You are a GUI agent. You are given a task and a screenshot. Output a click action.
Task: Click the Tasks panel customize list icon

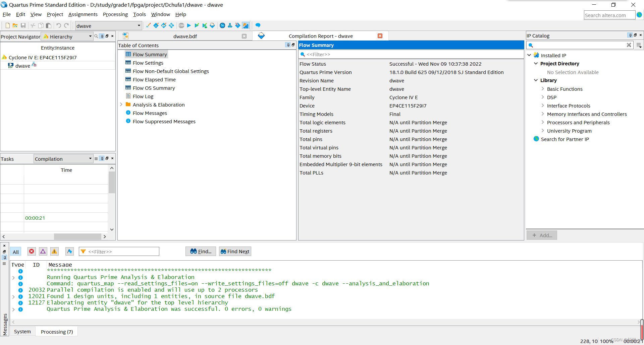96,158
